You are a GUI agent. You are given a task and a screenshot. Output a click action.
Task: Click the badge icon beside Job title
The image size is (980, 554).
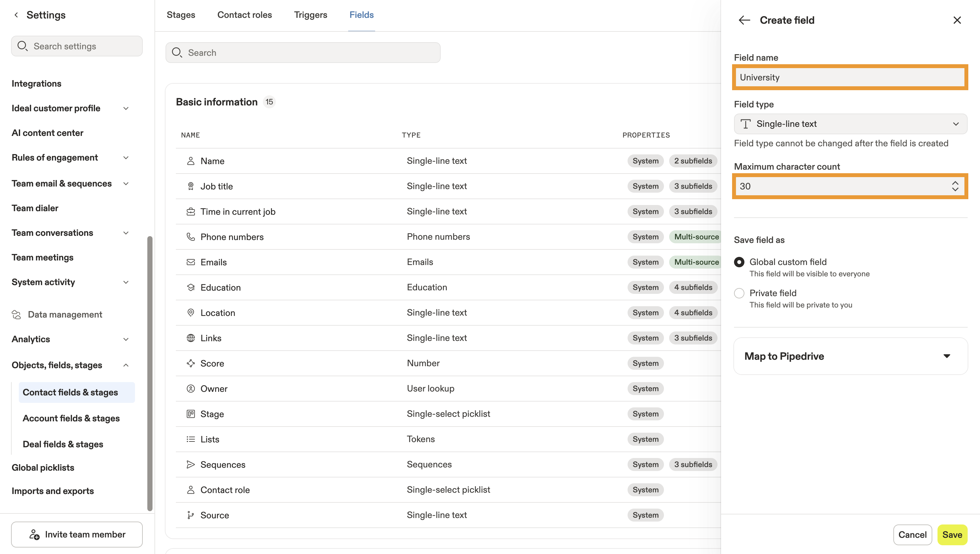pyautogui.click(x=191, y=186)
